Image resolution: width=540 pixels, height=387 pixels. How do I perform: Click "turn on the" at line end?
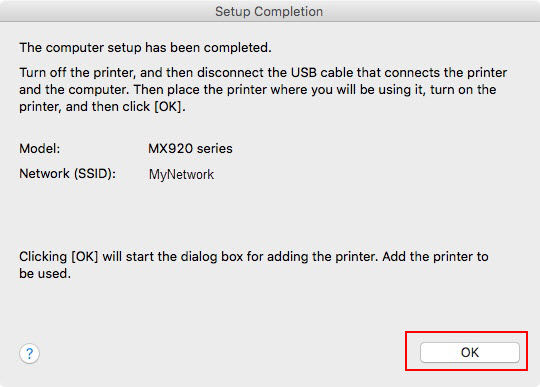click(x=463, y=90)
